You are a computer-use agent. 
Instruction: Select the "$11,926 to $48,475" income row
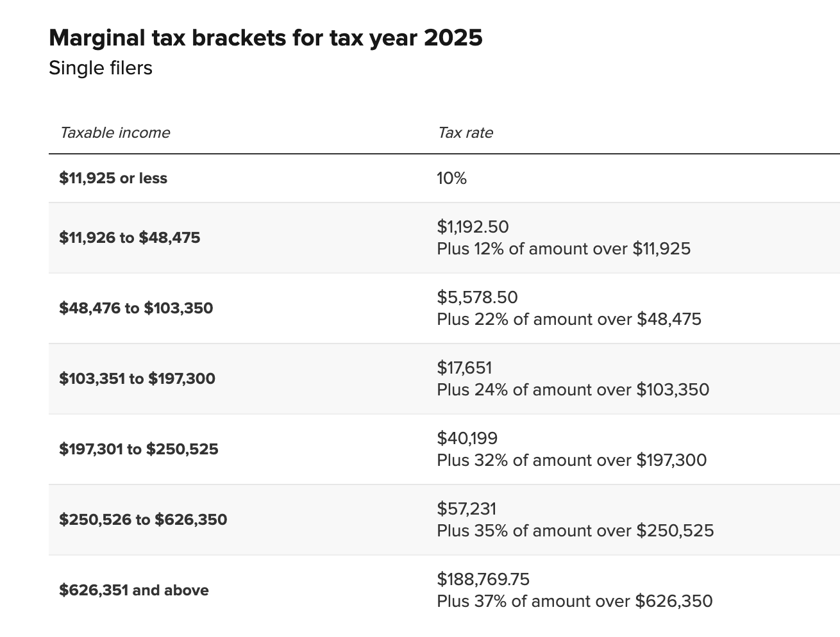130,238
